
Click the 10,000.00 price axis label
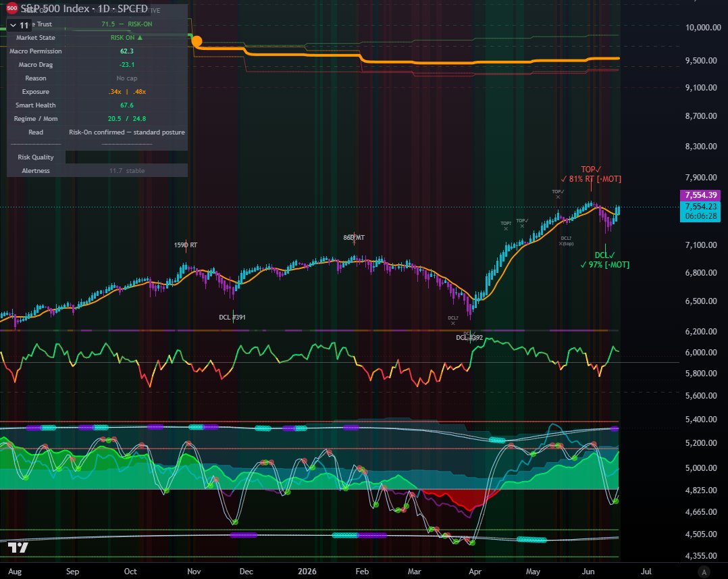703,28
